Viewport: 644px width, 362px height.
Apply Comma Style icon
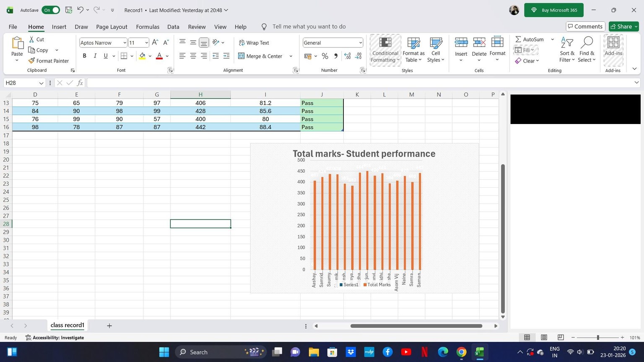pos(336,56)
